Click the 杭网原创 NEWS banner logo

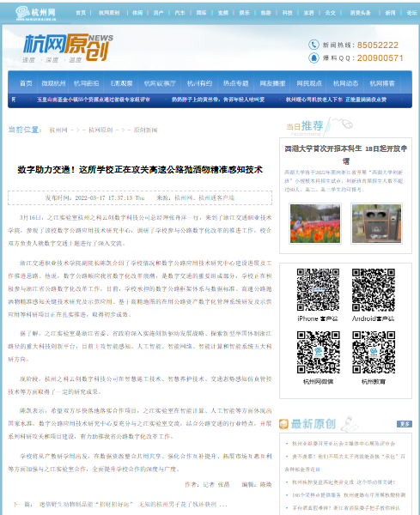68,47
